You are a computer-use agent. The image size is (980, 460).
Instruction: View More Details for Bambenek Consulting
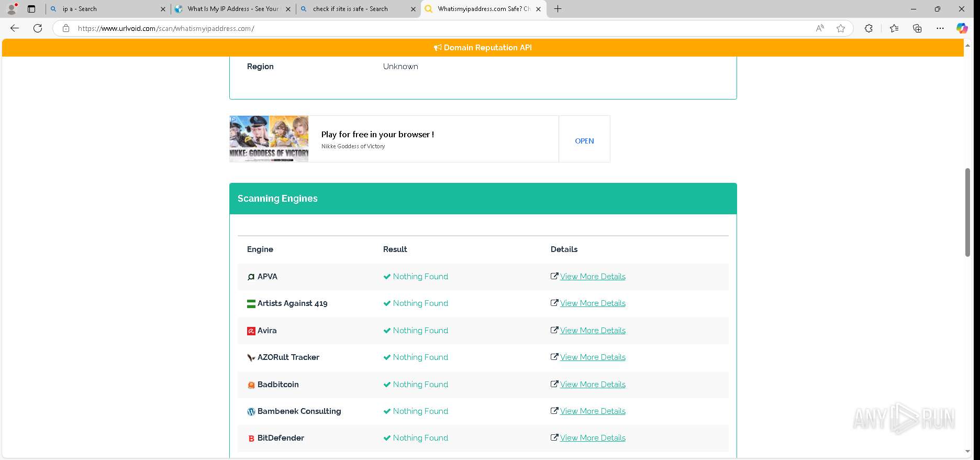pyautogui.click(x=593, y=411)
